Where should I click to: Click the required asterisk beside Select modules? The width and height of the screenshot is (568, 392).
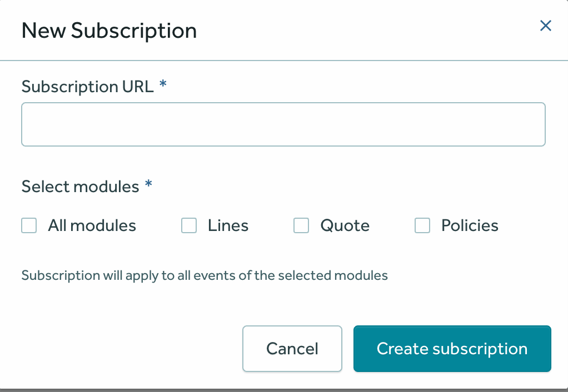click(x=148, y=184)
